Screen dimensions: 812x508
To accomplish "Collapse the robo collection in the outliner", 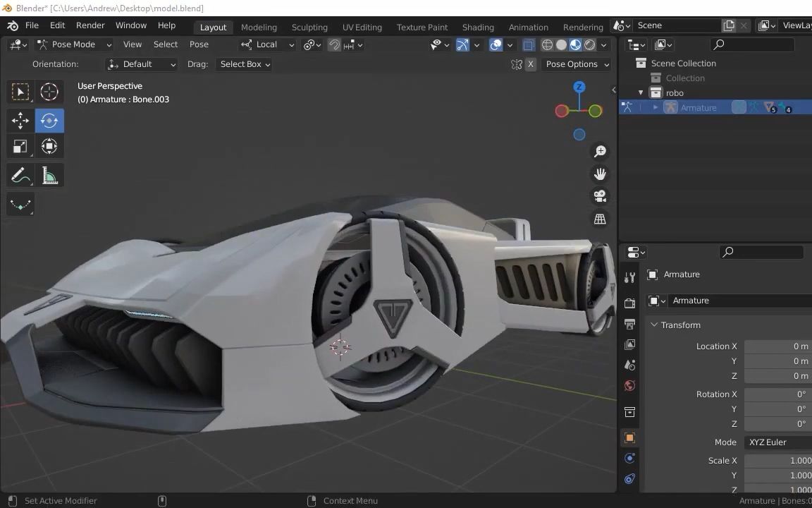I will coord(640,92).
